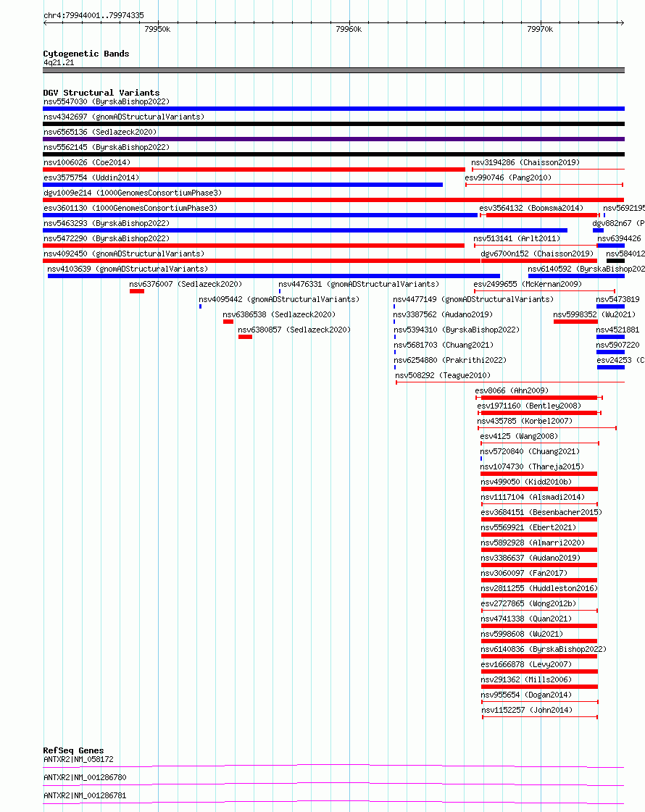This screenshot has width=645, height=812.
Task: Click the ANTXR2|NM_058172 gene label
Action: pyautogui.click(x=78, y=759)
